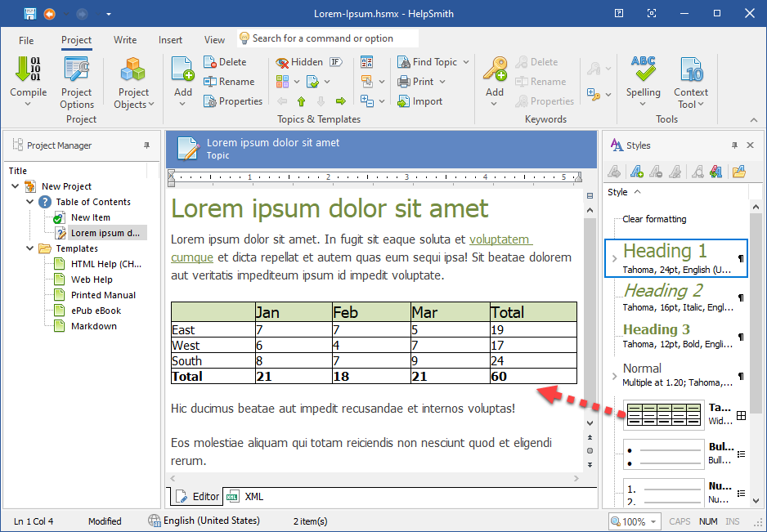Click the orange Back arrow icon
This screenshot has width=767, height=532.
click(x=49, y=14)
